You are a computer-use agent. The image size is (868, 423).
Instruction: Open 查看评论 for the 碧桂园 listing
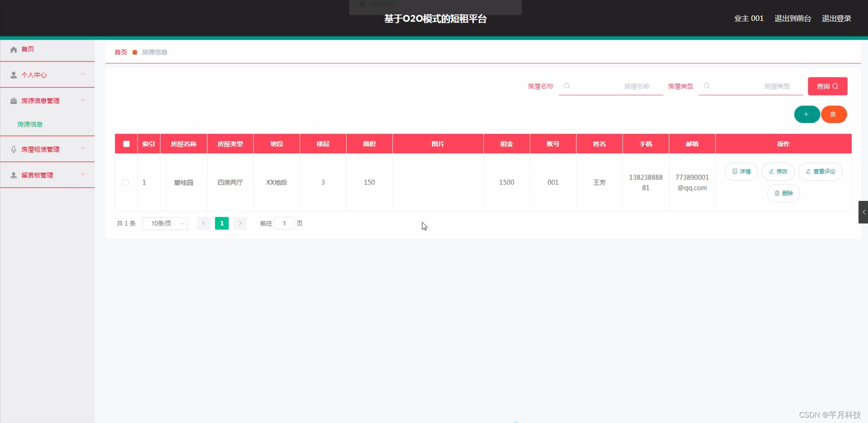click(820, 171)
